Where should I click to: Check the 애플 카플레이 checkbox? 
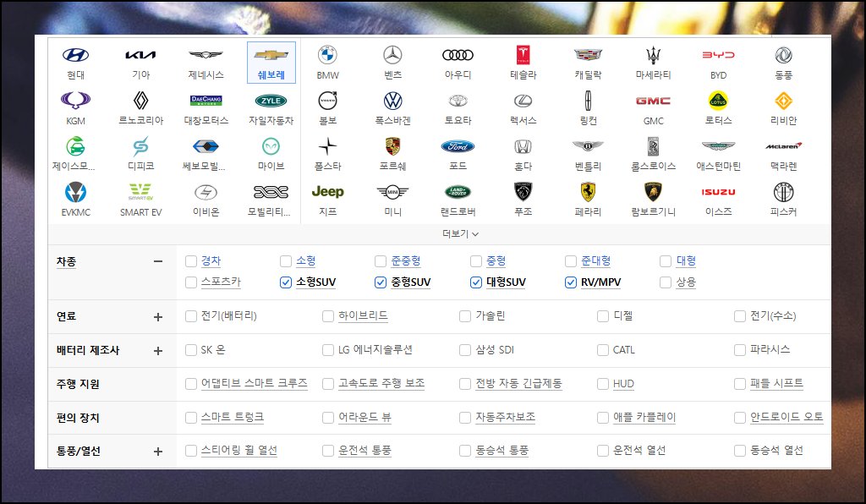(603, 418)
